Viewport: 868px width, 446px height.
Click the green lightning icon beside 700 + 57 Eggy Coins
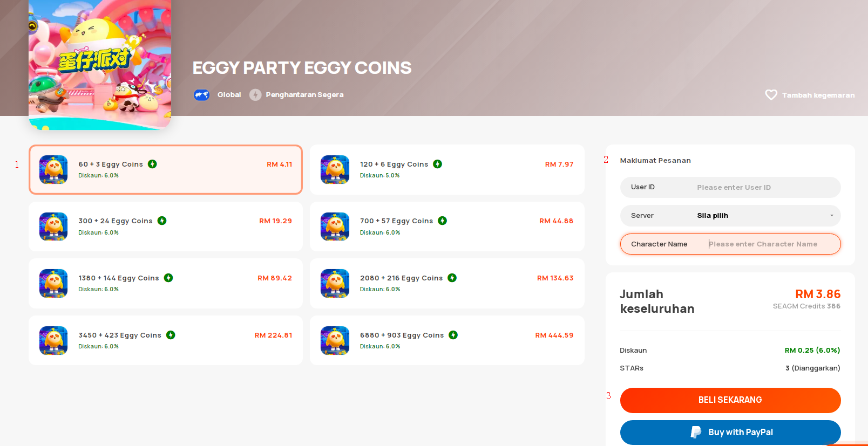tap(443, 221)
